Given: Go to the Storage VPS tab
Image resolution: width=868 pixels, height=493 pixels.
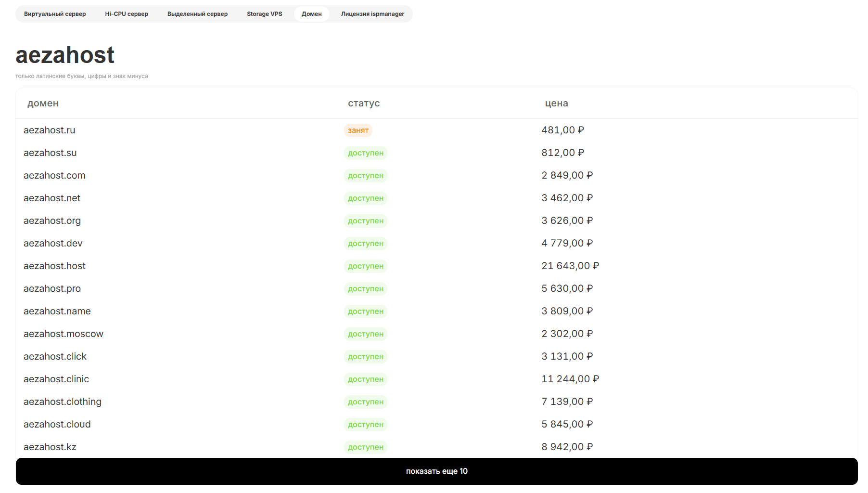Looking at the screenshot, I should 264,14.
